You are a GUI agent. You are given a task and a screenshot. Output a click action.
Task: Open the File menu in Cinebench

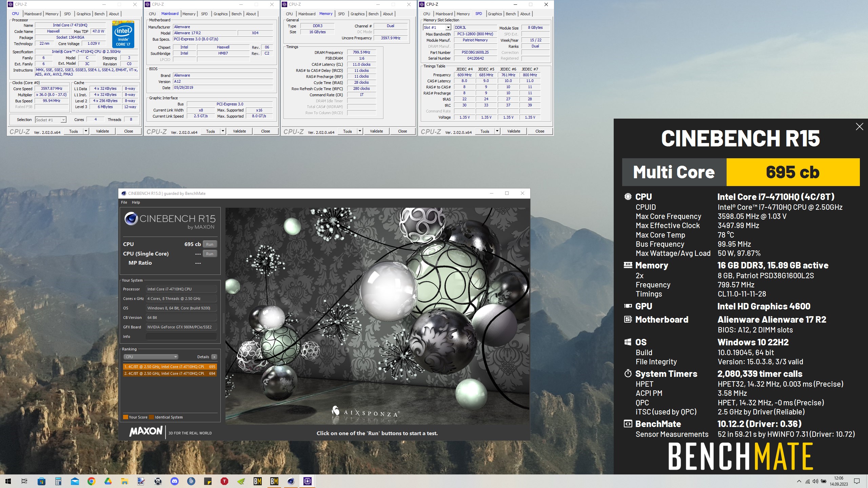(x=124, y=202)
